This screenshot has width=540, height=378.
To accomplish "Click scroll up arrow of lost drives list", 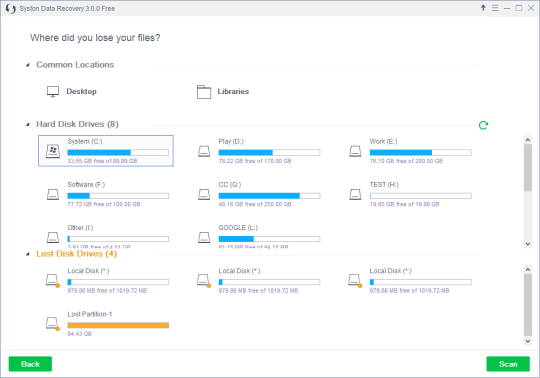I will pyautogui.click(x=528, y=270).
